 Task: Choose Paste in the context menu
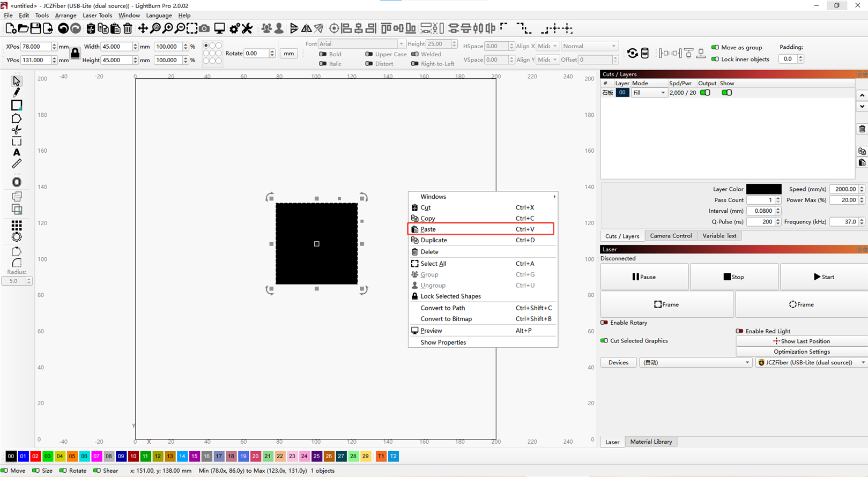coord(481,229)
